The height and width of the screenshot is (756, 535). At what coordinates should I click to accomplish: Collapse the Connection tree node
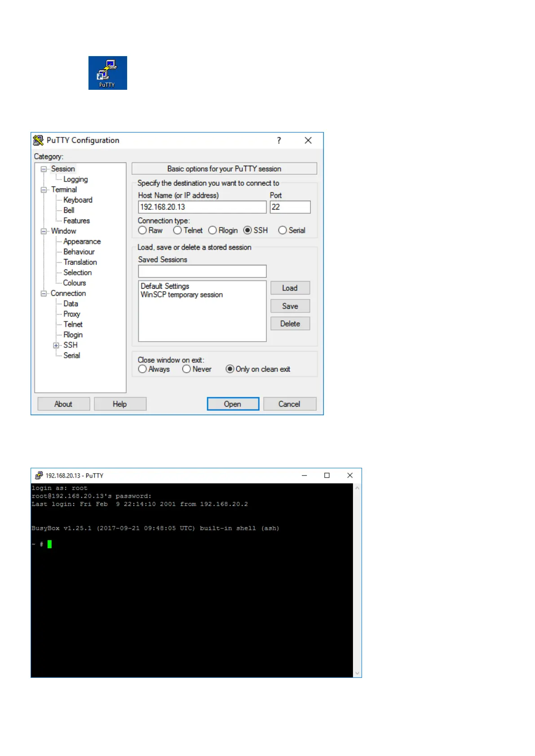click(x=44, y=294)
